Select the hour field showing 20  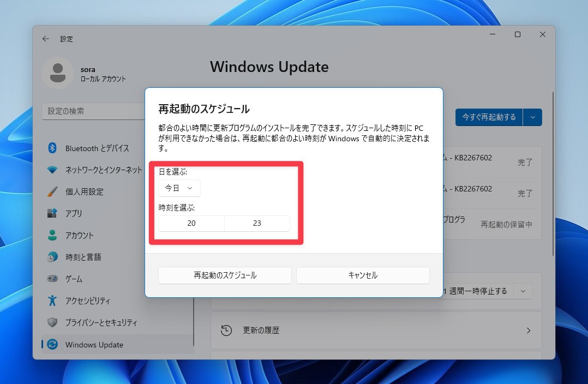coord(191,223)
